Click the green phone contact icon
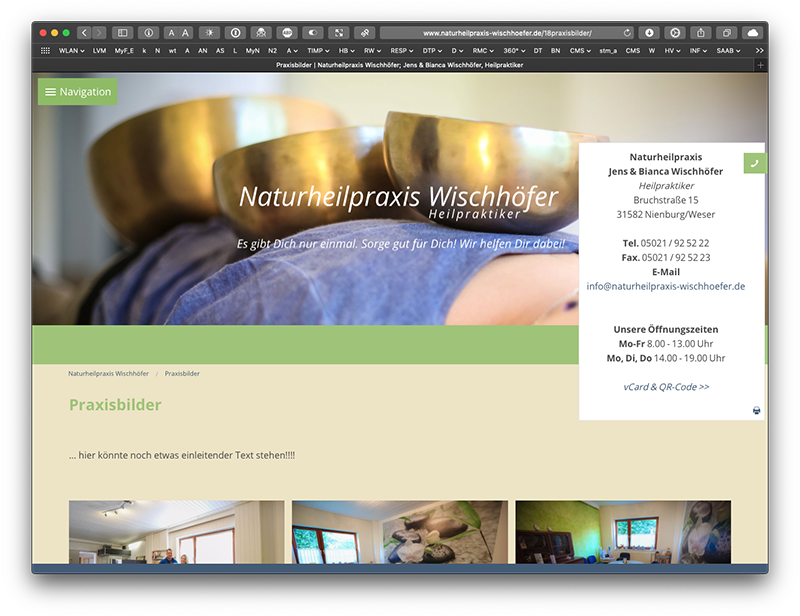This screenshot has height=616, width=800. point(755,163)
